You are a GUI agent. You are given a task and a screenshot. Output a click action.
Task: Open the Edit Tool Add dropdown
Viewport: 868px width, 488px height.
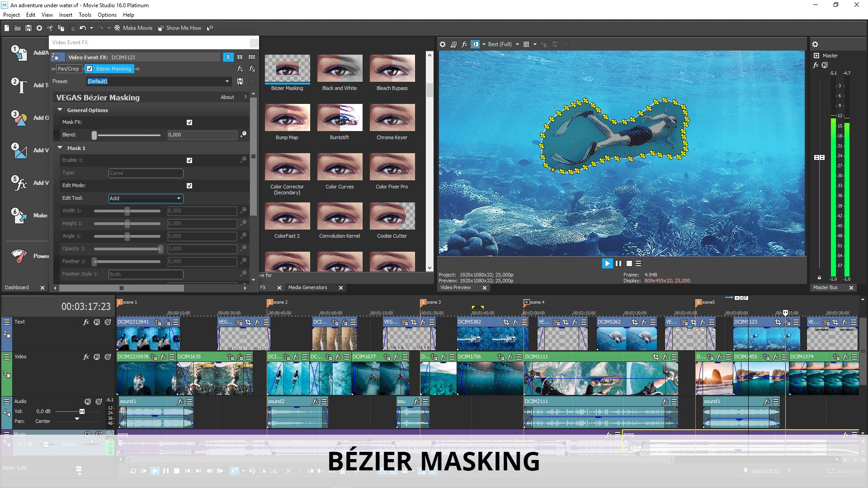(179, 198)
